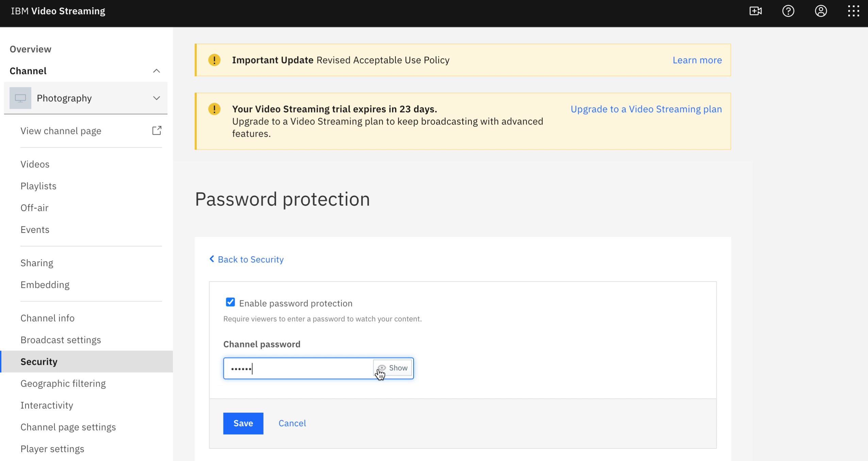The height and width of the screenshot is (461, 868).
Task: Click the Cancel link
Action: (292, 423)
